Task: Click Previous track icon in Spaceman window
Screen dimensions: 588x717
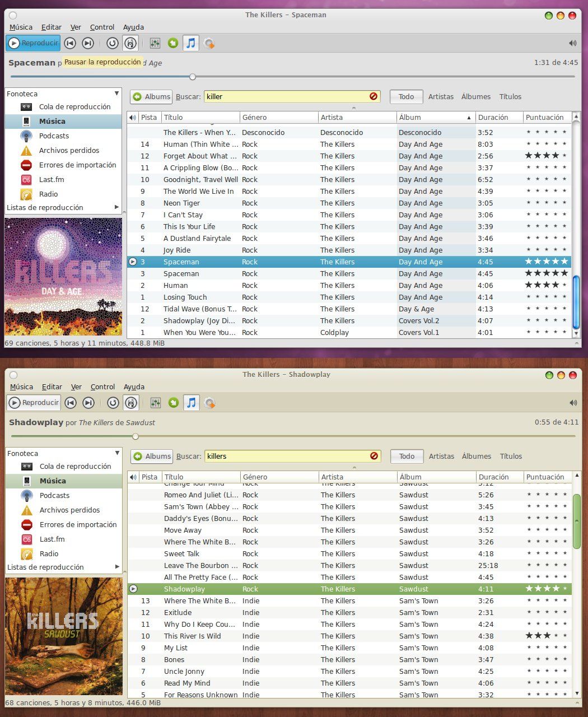Action: click(x=70, y=43)
